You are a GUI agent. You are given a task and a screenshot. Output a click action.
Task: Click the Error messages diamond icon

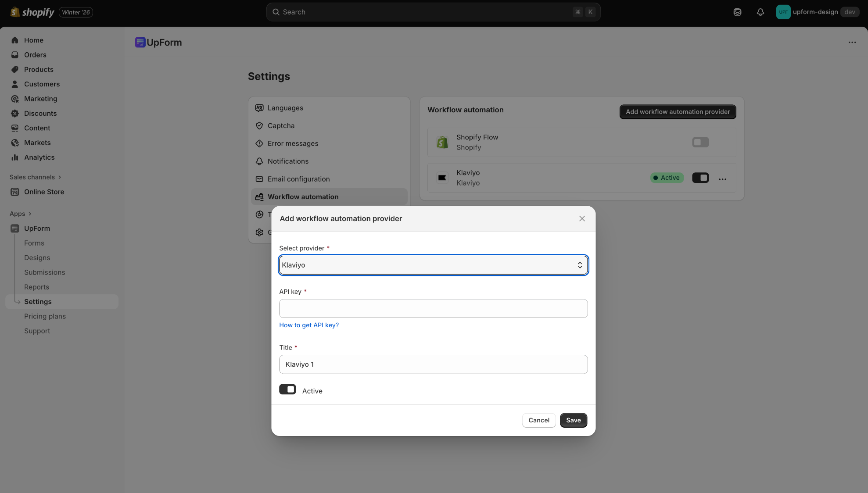point(259,143)
